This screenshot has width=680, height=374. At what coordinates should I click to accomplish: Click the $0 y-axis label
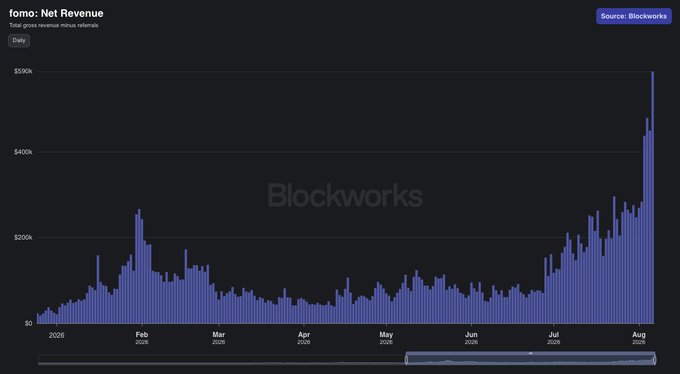click(x=28, y=323)
